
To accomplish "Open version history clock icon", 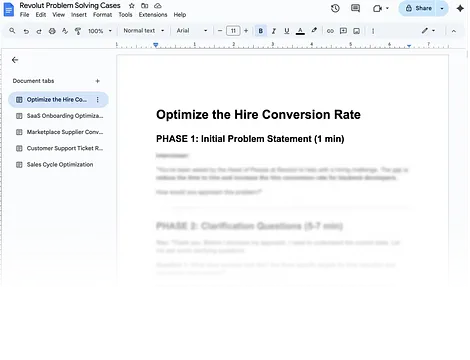I will point(335,8).
